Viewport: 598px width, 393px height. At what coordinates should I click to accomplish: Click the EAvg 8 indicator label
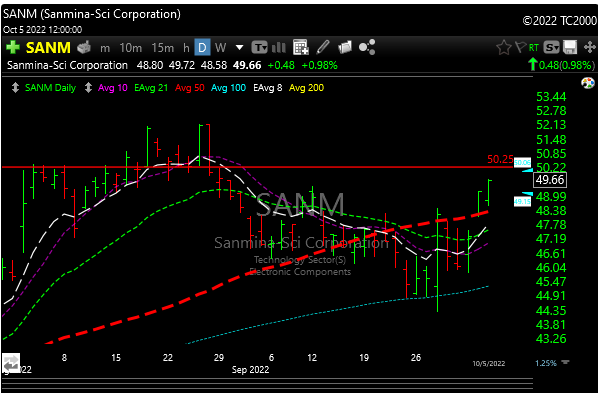coord(267,88)
